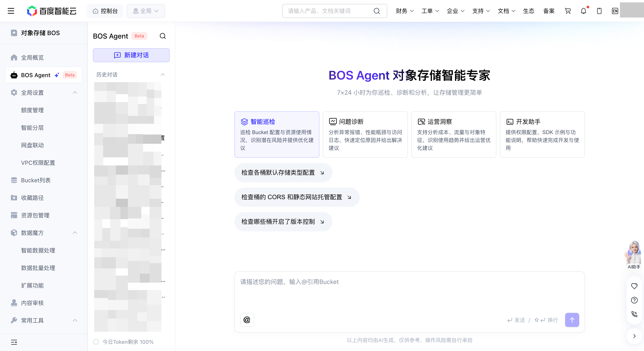Open 内容审核 in the sidebar
644x351 pixels.
[x=44, y=303]
